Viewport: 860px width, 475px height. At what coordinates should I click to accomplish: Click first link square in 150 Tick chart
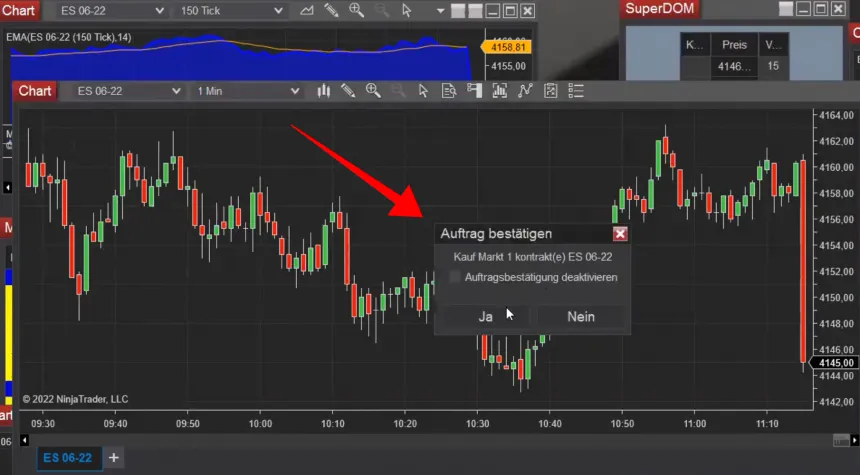(x=458, y=10)
